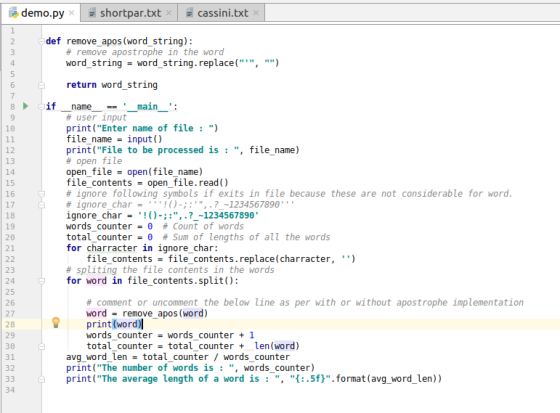Click the '# spliting the file contents' comment
This screenshot has width=560, height=413.
click(x=170, y=270)
